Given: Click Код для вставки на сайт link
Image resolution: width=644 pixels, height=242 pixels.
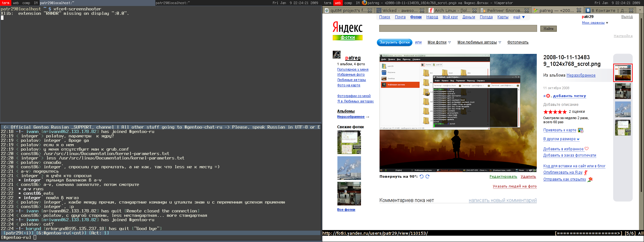Looking at the screenshot, I should point(574,166).
